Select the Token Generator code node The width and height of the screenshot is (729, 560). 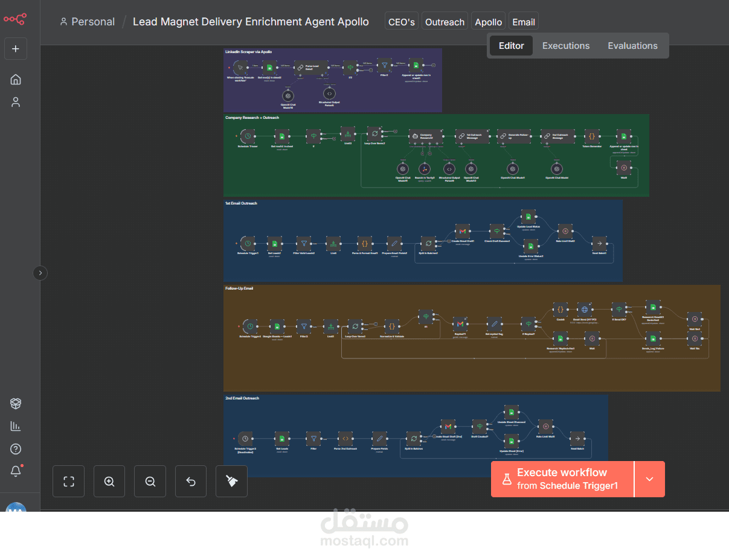pos(592,136)
